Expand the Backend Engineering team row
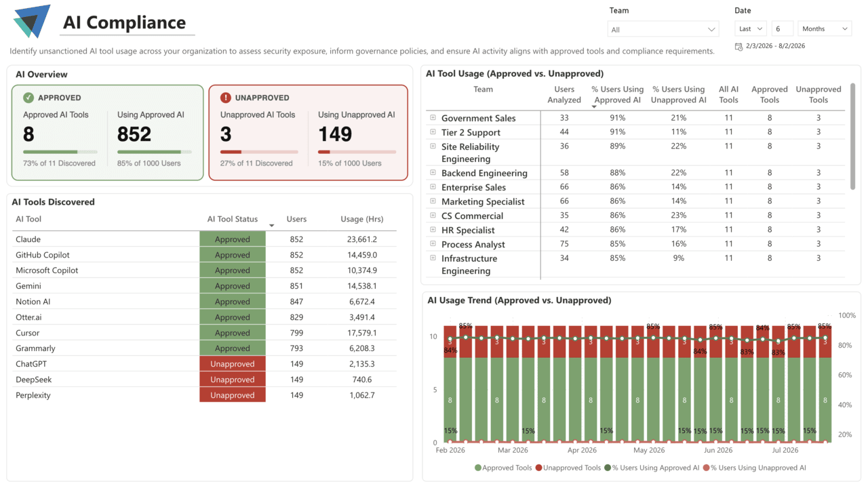The height and width of the screenshot is (488, 868). click(433, 172)
